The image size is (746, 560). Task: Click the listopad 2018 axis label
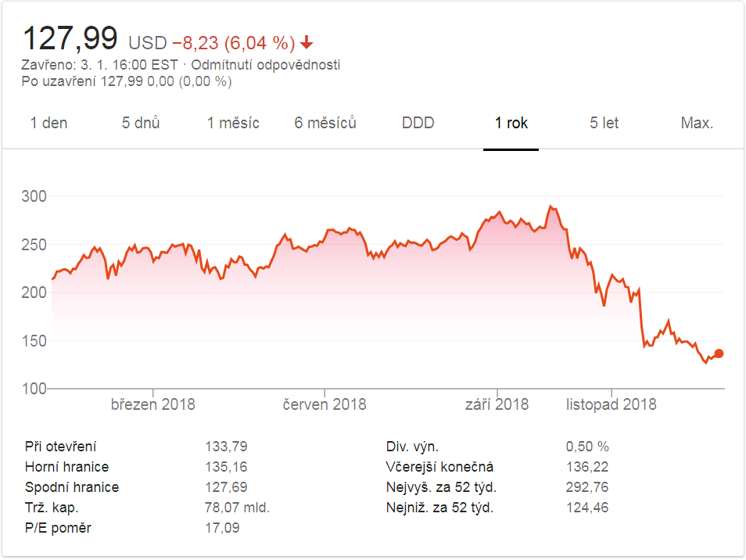(612, 404)
